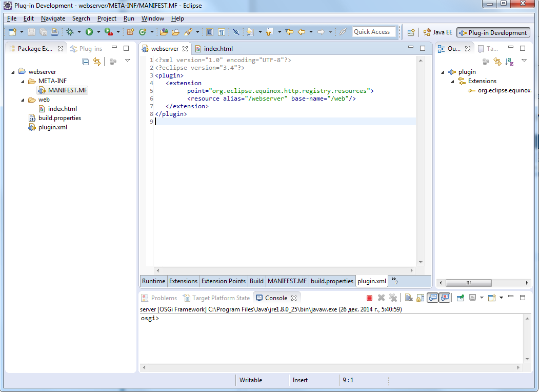This screenshot has width=539, height=392.
Task: Collapse the webserver project node
Action: click(x=13, y=72)
